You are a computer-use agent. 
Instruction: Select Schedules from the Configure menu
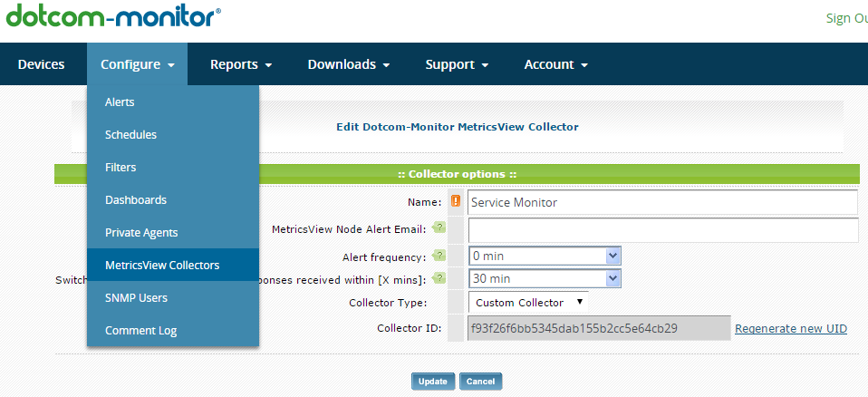[173, 134]
